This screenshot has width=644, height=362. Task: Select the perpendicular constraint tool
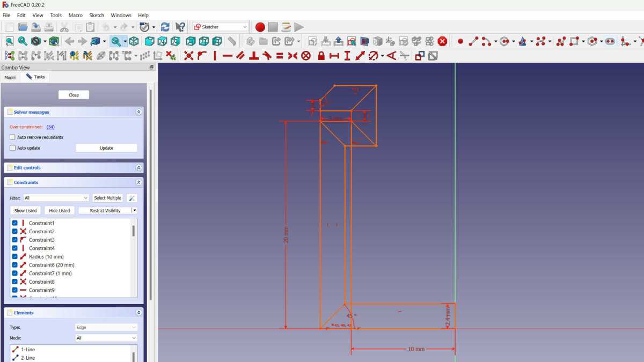pos(253,55)
